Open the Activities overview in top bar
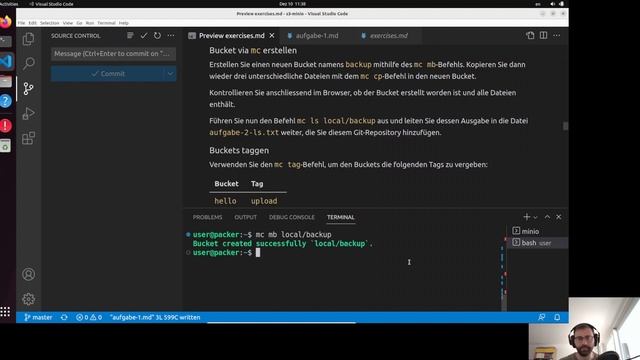The height and width of the screenshot is (360, 640). click(x=9, y=4)
